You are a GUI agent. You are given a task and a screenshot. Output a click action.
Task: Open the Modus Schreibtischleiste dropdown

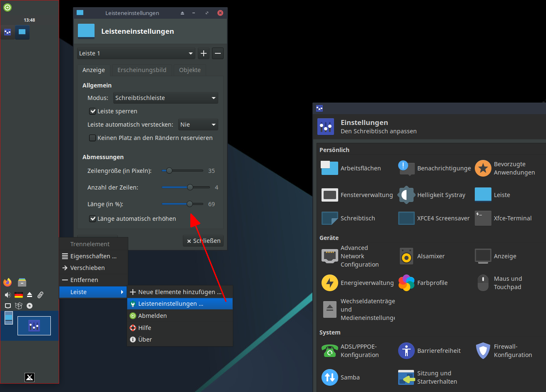click(166, 98)
